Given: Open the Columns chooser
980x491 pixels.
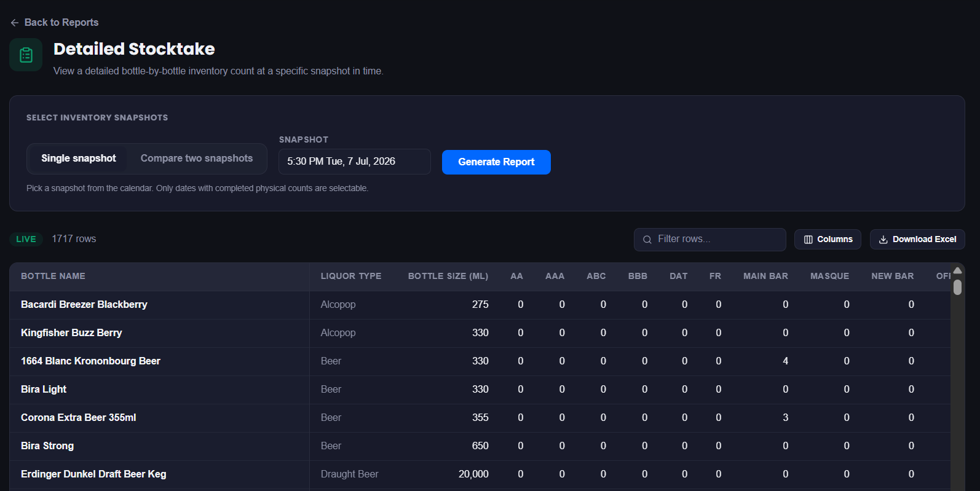Looking at the screenshot, I should click(828, 240).
